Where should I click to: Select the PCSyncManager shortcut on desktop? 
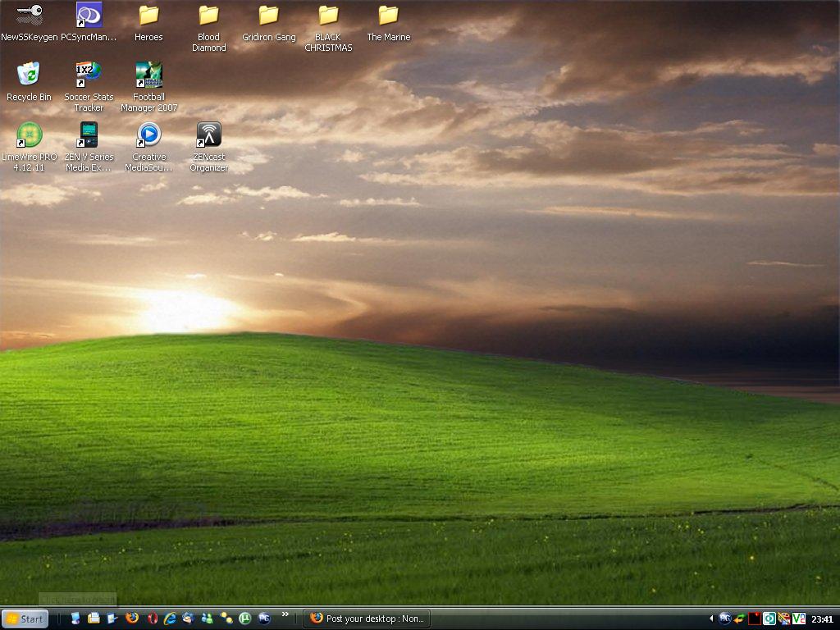[89, 22]
